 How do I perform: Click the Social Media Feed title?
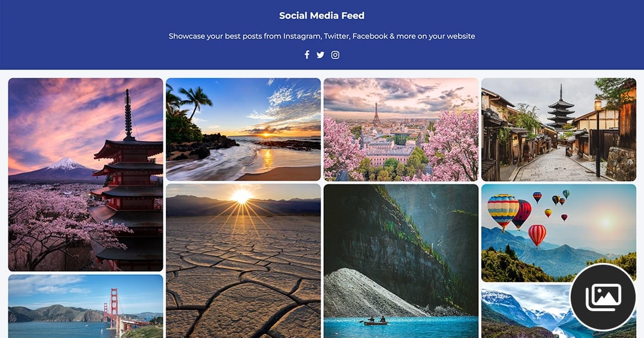tap(321, 15)
